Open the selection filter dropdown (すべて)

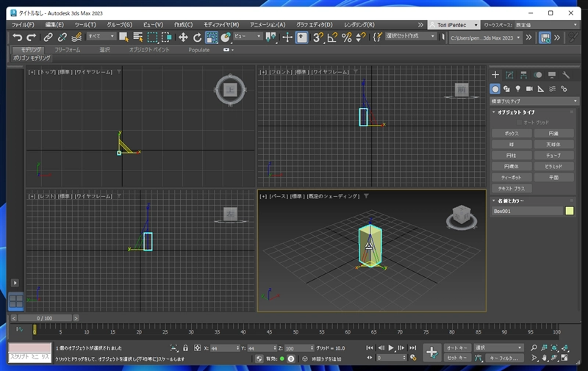point(101,36)
